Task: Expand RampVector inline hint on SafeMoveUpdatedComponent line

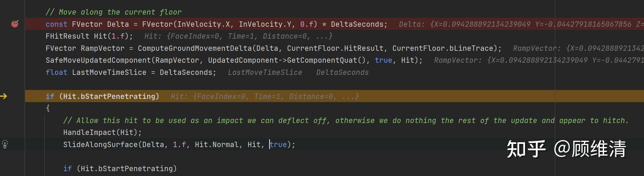Action: tap(537, 60)
